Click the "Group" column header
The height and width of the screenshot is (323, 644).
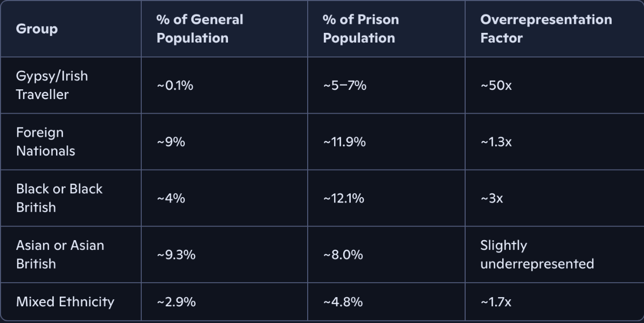click(x=37, y=29)
